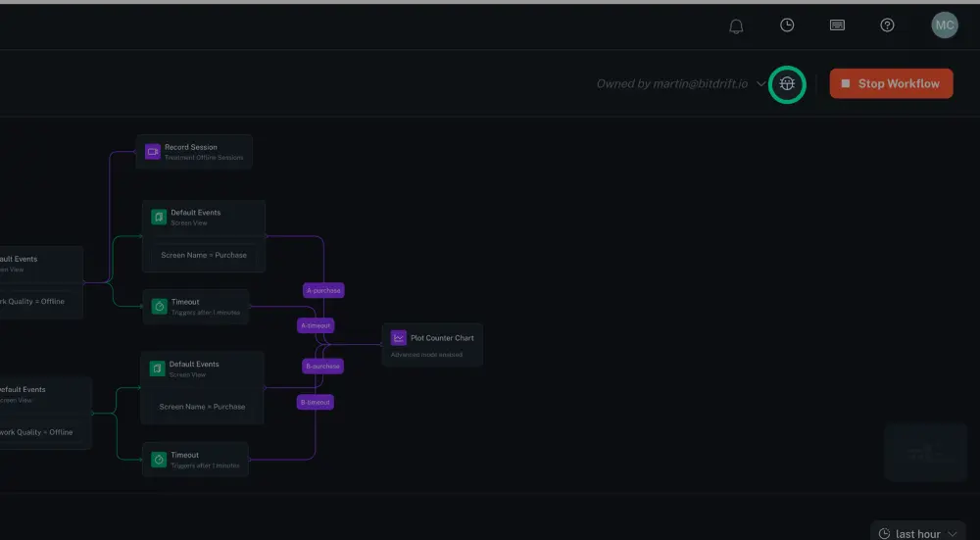The image size is (980, 540).
Task: Open the history clock icon
Action: (787, 25)
